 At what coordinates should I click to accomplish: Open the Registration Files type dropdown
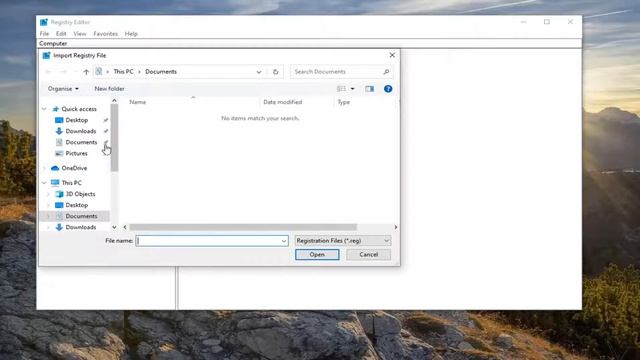tap(342, 241)
